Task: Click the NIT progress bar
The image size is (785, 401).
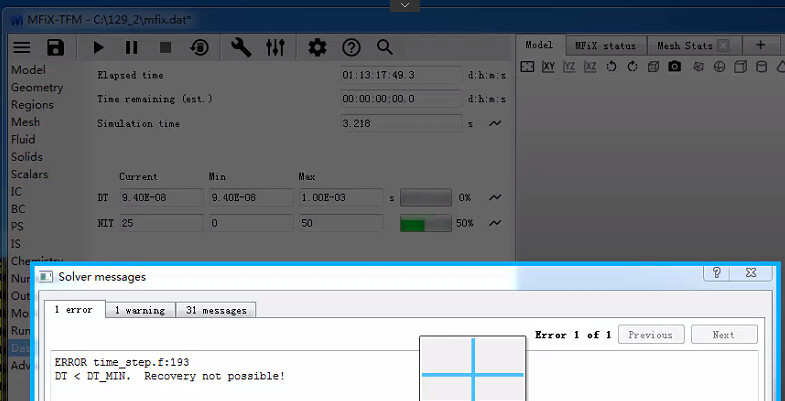Action: pos(426,224)
